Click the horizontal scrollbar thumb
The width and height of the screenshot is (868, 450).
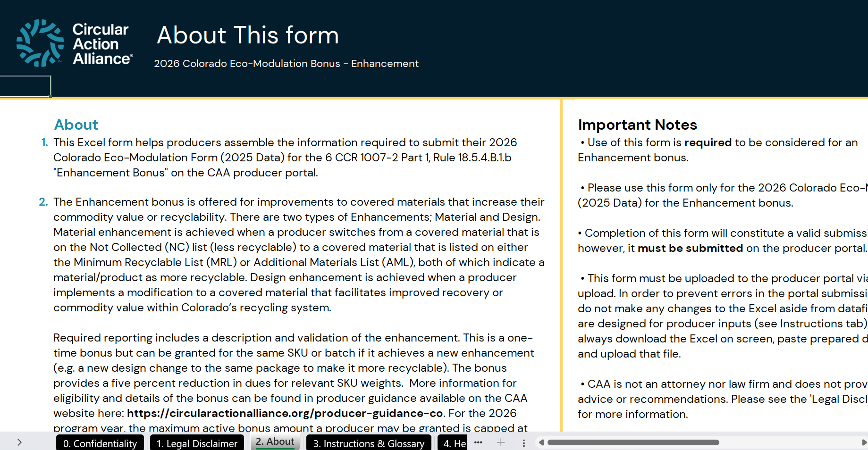pos(633,442)
